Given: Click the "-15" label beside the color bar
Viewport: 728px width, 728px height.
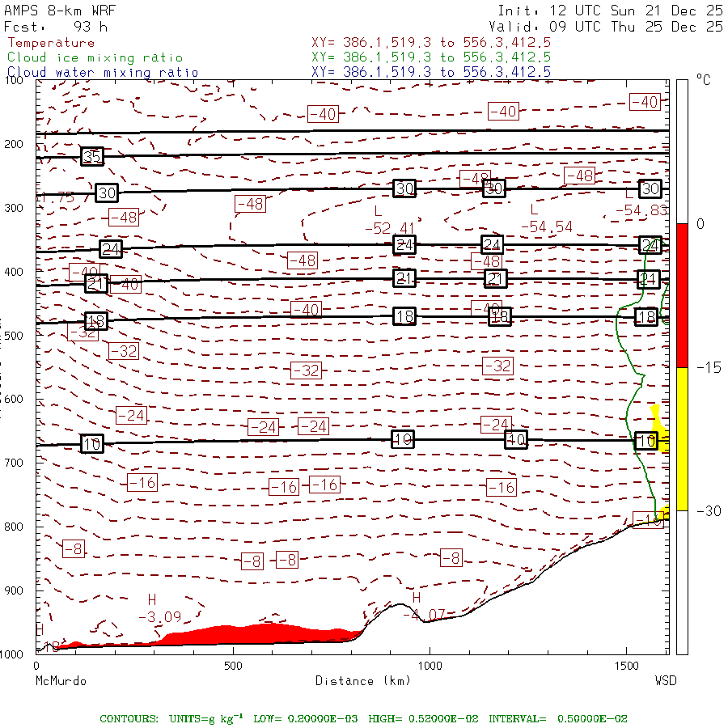Looking at the screenshot, I should click(709, 368).
